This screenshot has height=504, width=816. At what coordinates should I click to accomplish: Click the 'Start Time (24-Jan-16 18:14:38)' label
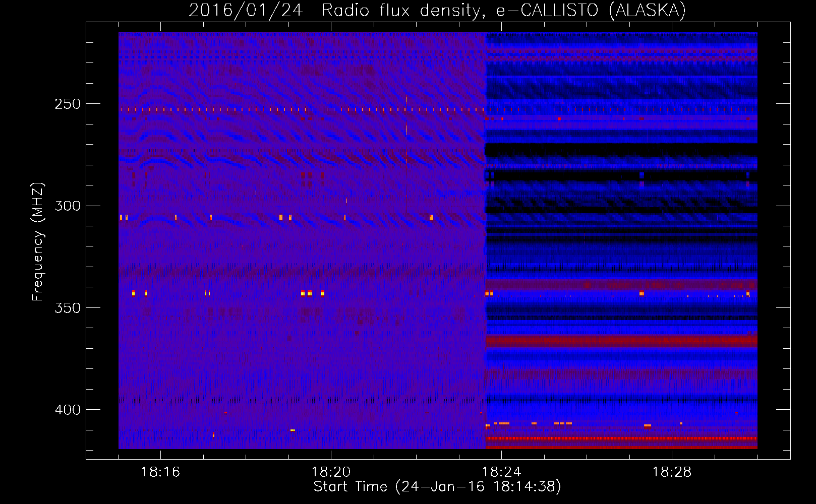coord(437,487)
